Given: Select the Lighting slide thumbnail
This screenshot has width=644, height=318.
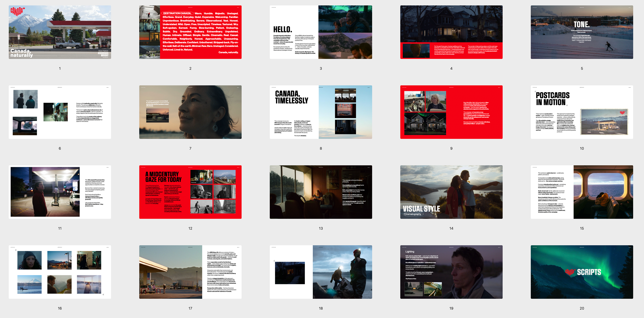Looking at the screenshot, I should 451,272.
